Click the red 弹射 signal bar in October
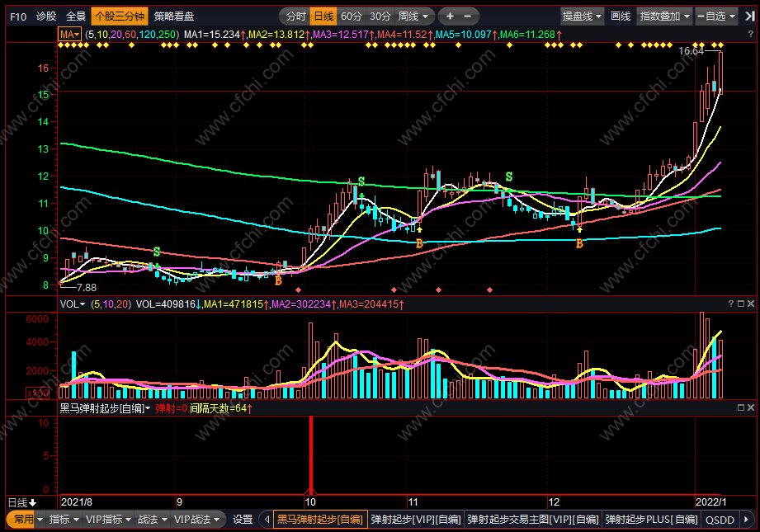 point(311,454)
